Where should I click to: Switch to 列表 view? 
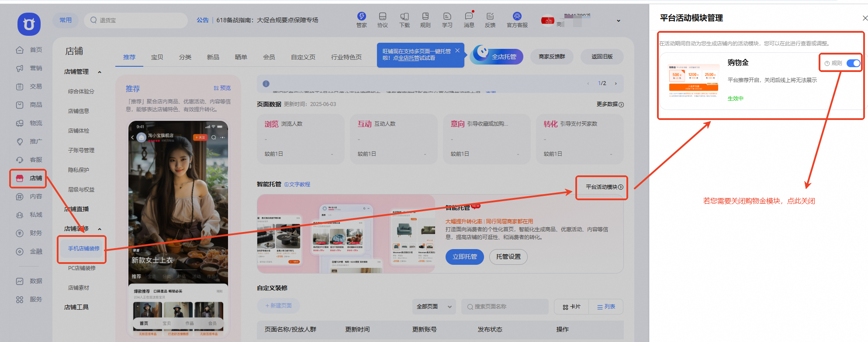[x=606, y=307]
